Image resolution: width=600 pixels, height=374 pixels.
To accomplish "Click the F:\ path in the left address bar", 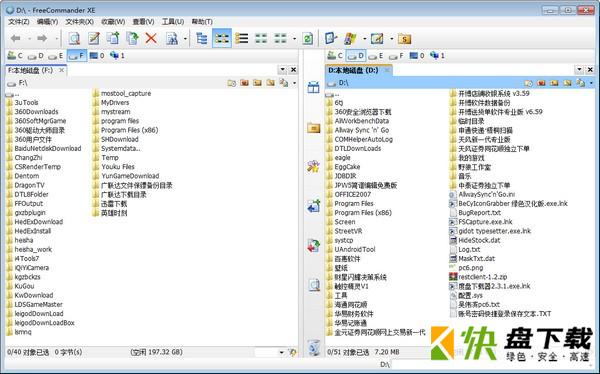I will click(x=23, y=83).
